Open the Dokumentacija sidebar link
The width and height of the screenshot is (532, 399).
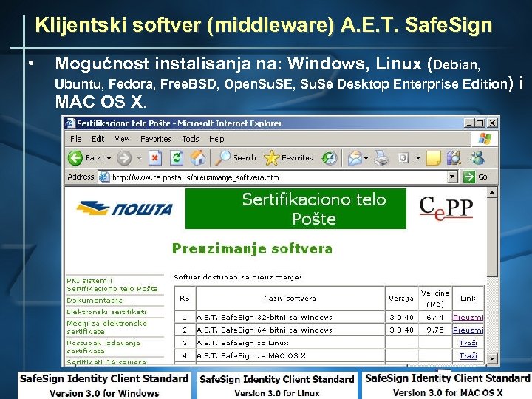(95, 301)
